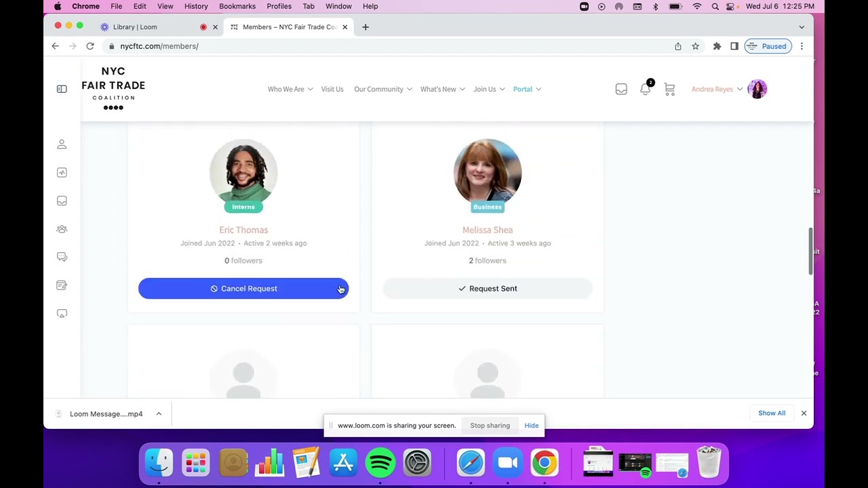Open Chrome History menu
Screen dimensions: 868x488
point(196,6)
